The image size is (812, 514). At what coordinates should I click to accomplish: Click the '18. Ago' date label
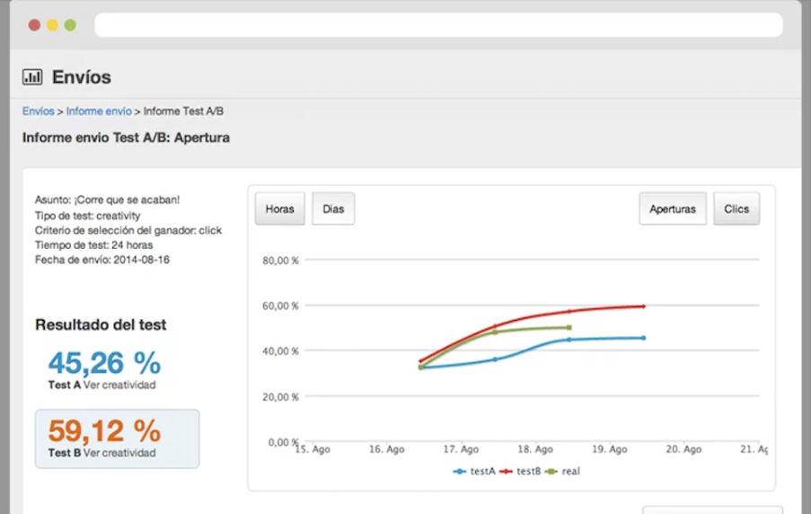(x=535, y=449)
